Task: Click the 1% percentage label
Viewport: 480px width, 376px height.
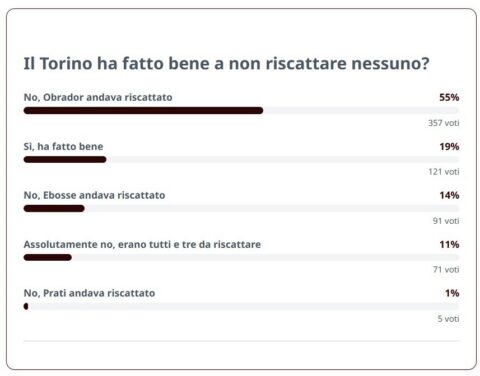Action: click(x=452, y=293)
